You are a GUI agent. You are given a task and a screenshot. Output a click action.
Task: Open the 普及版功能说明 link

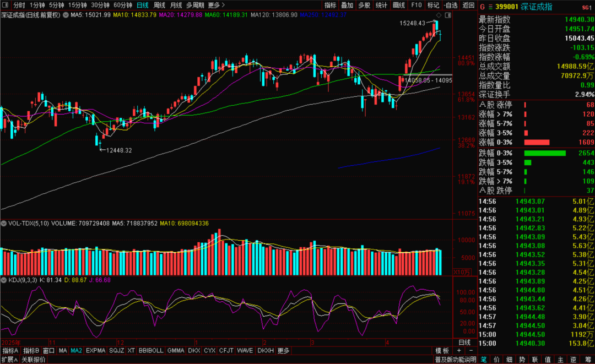[455, 360]
